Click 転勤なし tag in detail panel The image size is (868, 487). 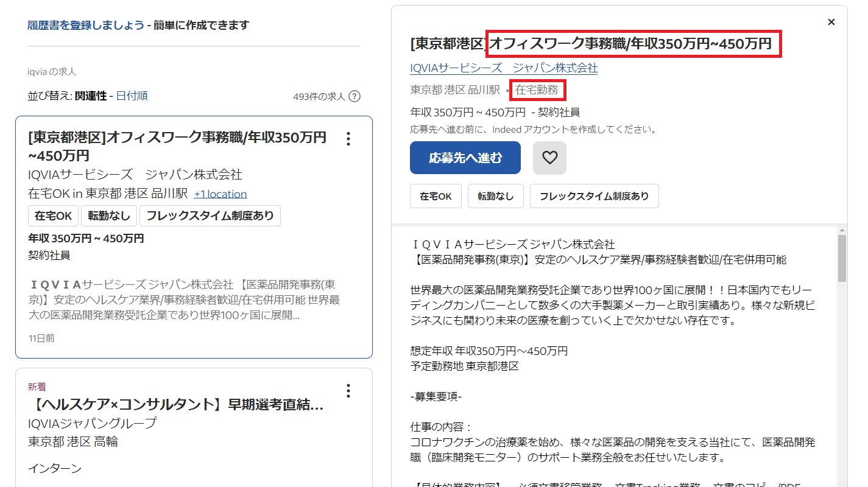[495, 196]
